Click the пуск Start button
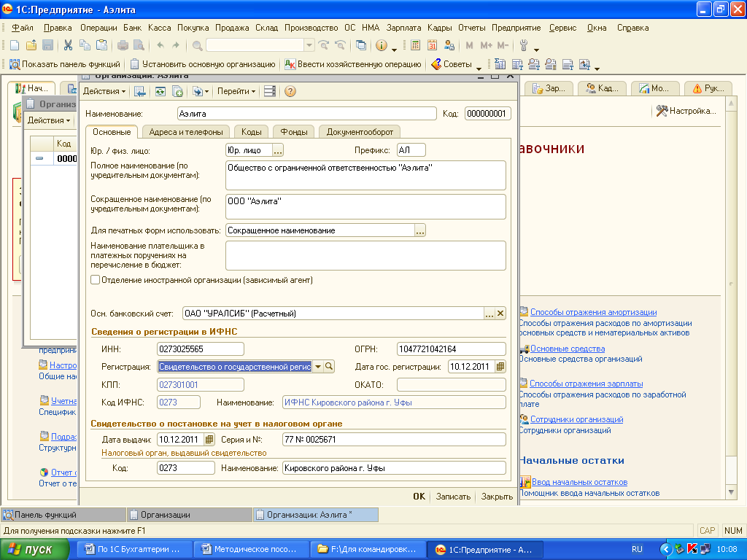Viewport: 747px width, 560px height. pos(34,549)
